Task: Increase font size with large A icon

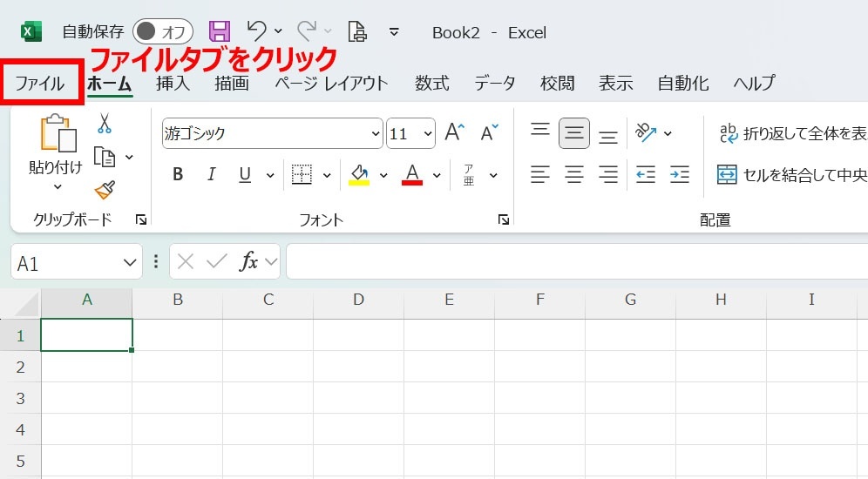Action: [x=455, y=132]
